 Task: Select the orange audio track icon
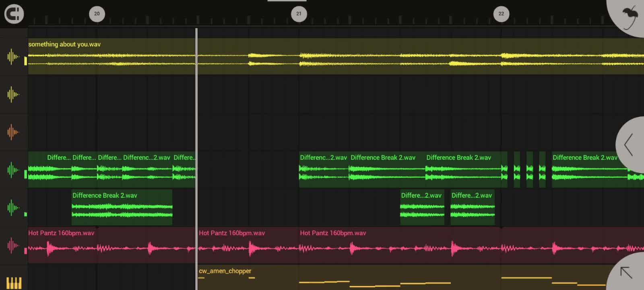coord(13,132)
